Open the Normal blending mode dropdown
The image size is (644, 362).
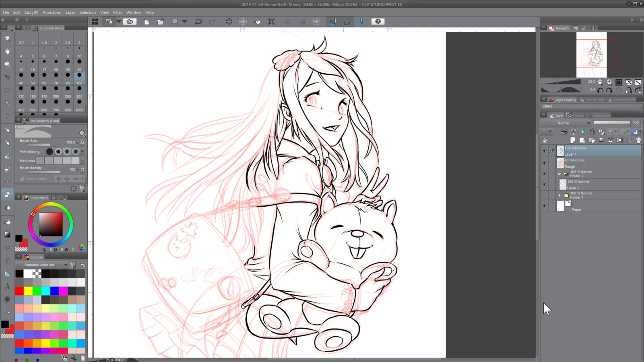[566, 123]
